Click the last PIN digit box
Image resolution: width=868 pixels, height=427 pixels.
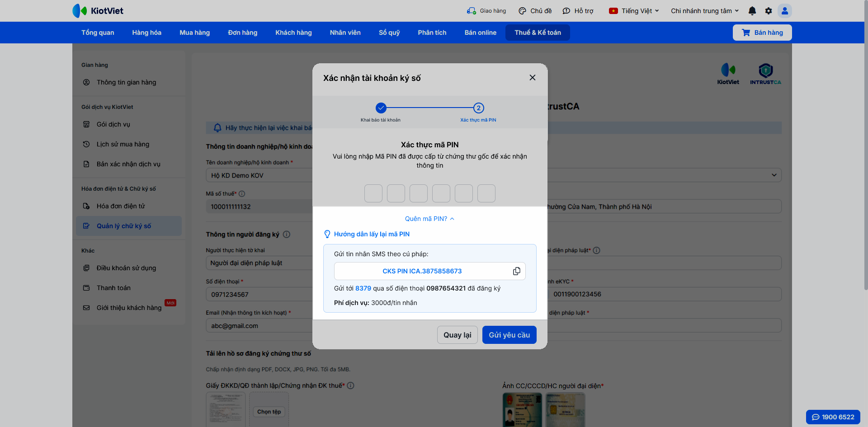point(486,193)
